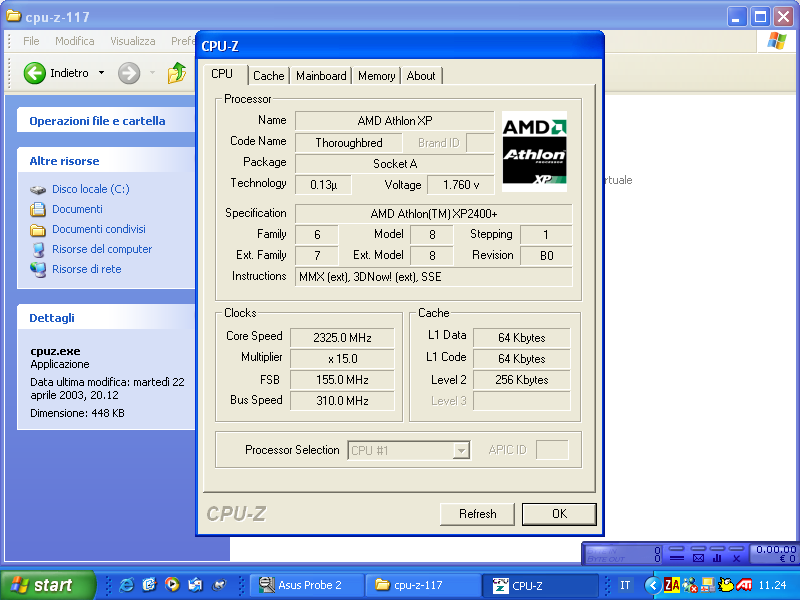The height and width of the screenshot is (600, 800).
Task: Click the Level 2 cache value 256 Kbytes
Action: pyautogui.click(x=521, y=380)
